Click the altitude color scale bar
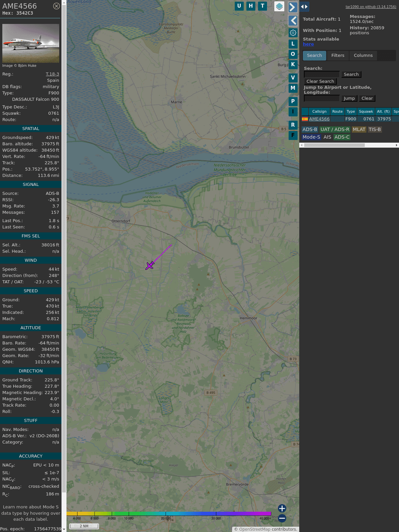 (x=169, y=514)
